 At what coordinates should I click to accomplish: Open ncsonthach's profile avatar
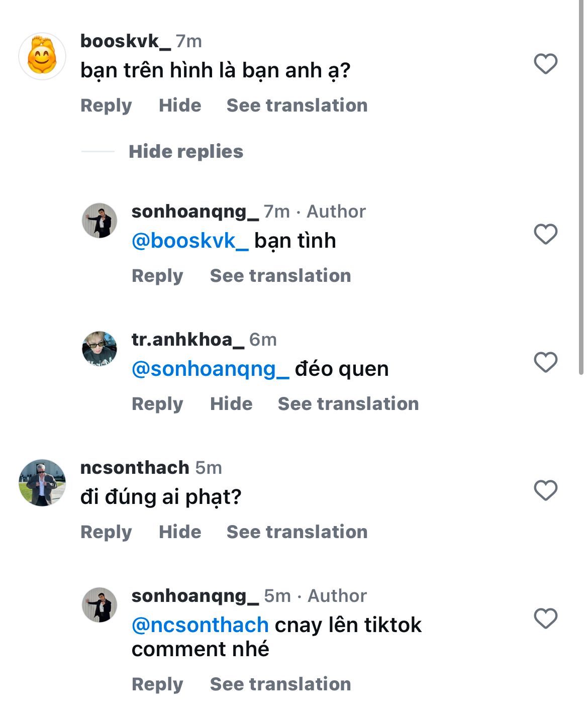[x=42, y=482]
